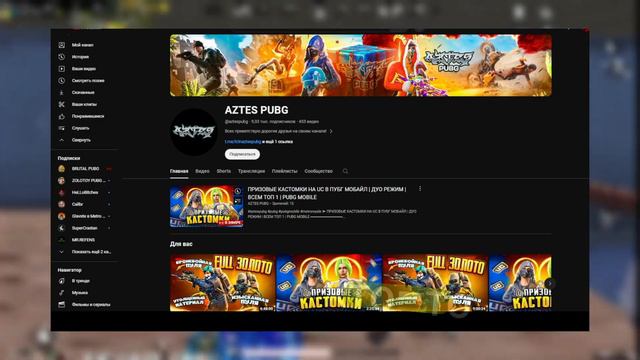This screenshot has height=360, width=640.
Task: Open the Фильмы и сериалы icon
Action: click(62, 304)
